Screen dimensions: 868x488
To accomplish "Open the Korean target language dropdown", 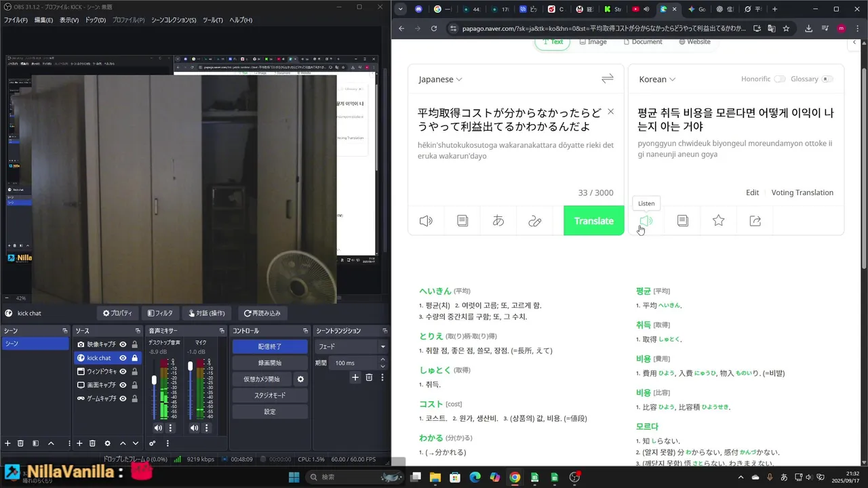I will tap(657, 79).
